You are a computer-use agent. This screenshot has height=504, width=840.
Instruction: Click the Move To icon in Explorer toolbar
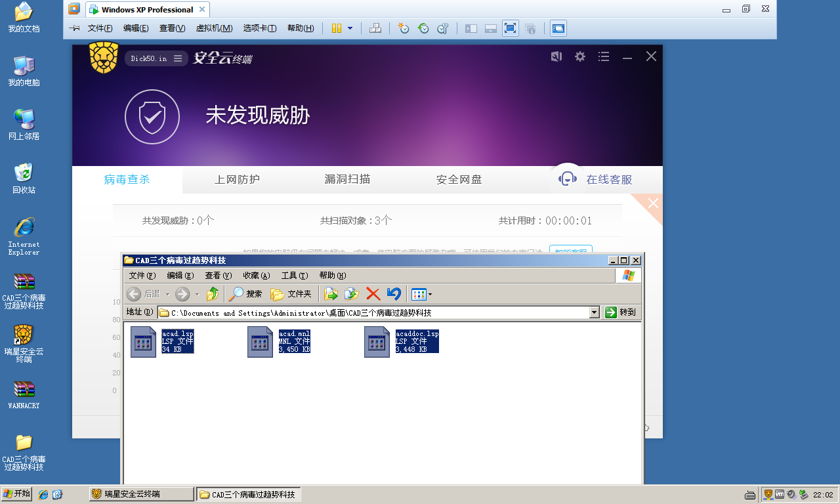click(x=331, y=294)
